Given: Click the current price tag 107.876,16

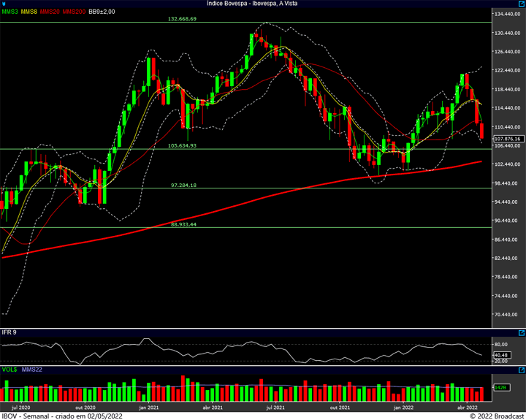Looking at the screenshot, I should coord(507,139).
